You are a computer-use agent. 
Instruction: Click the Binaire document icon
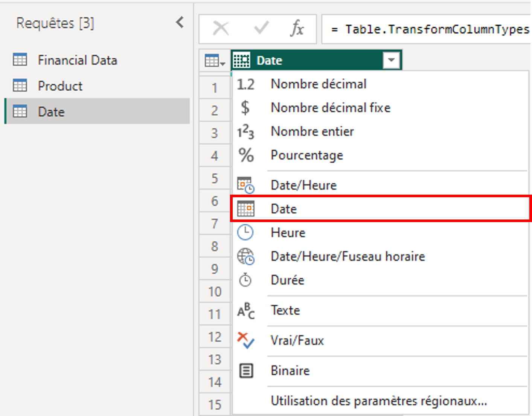[x=246, y=371]
